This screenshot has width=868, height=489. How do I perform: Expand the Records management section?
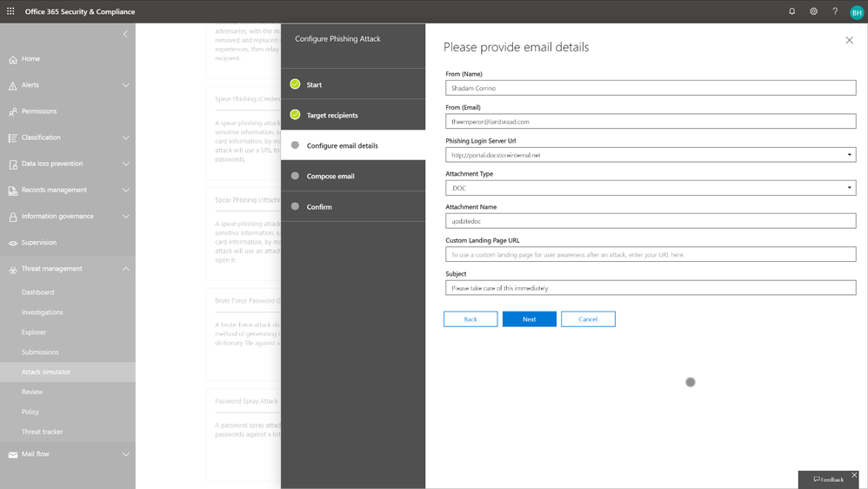(x=125, y=190)
